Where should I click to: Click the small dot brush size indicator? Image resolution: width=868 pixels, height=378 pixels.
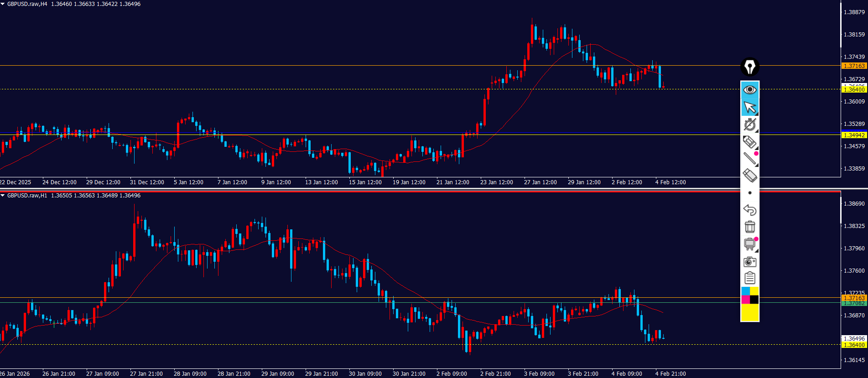(750, 193)
